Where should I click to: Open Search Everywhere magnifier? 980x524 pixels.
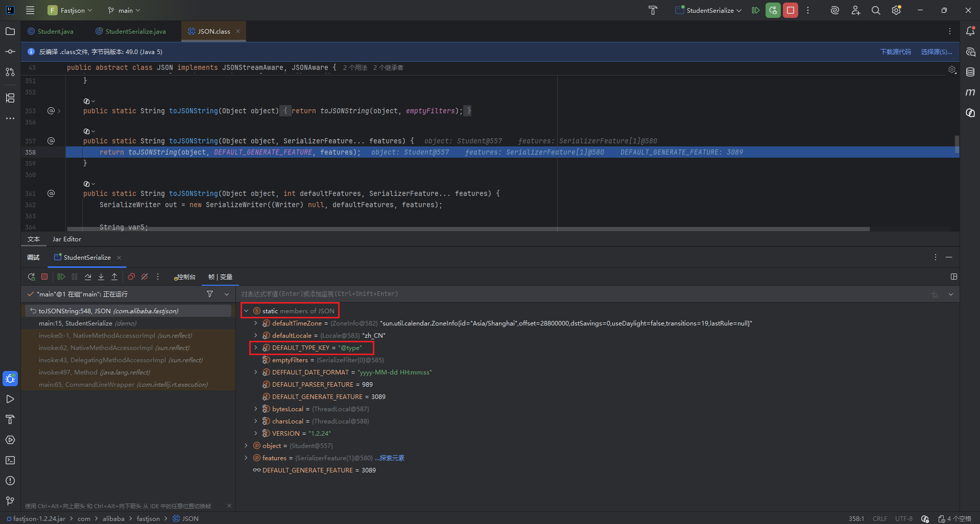coord(876,10)
